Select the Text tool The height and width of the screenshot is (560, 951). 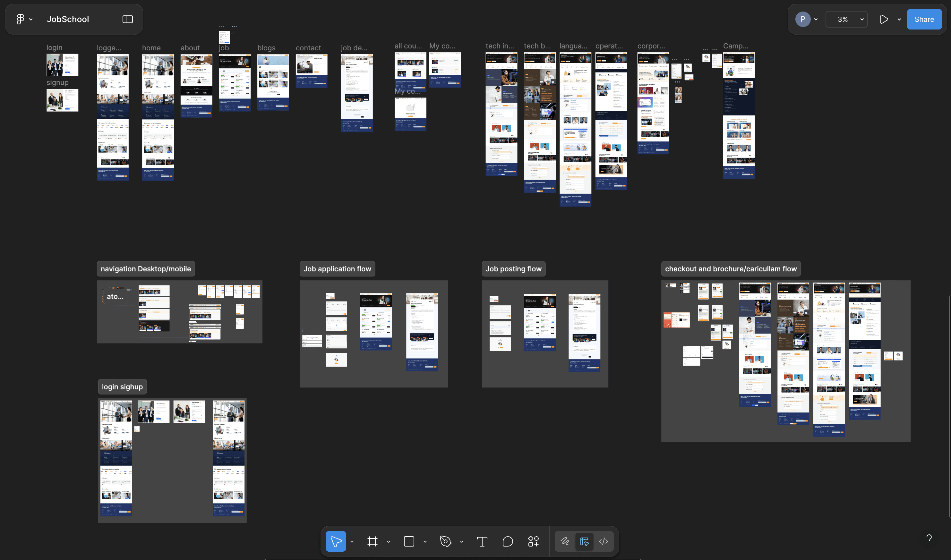(482, 541)
